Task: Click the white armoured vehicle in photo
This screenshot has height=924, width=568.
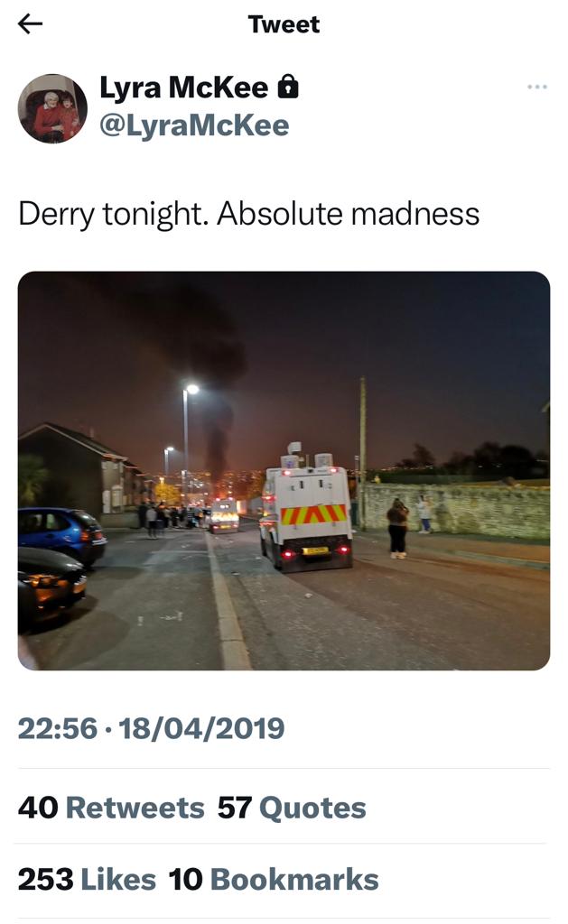Action: (305, 510)
